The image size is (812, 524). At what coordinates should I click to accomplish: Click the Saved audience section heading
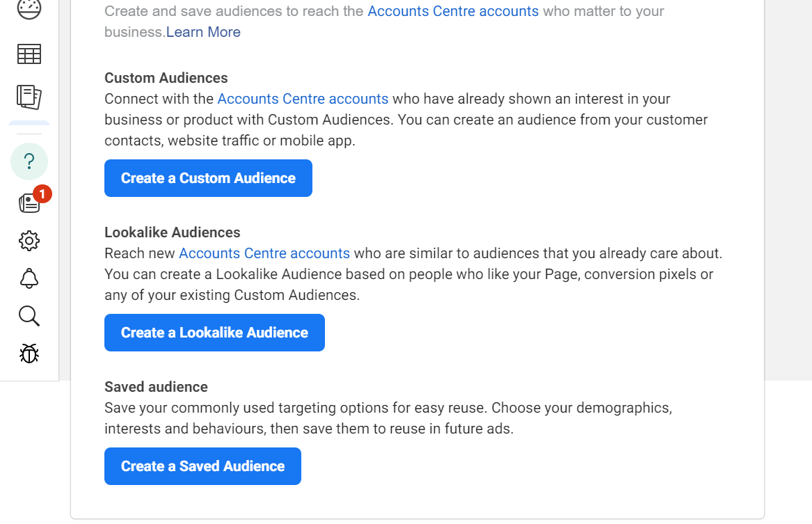[156, 386]
